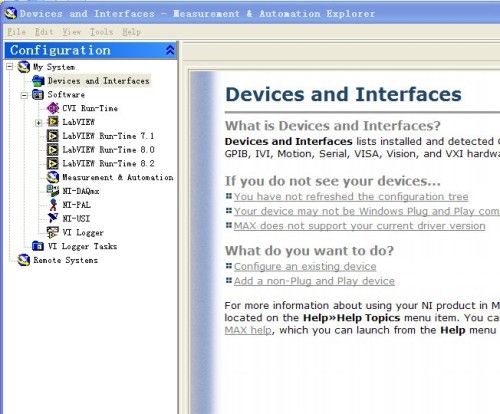Select 'VI Logger Tasks' text
This screenshot has width=500, height=414.
click(x=82, y=246)
